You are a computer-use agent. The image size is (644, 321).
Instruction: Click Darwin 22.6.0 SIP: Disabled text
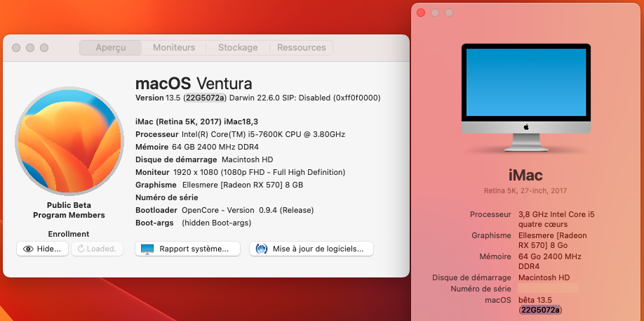[304, 98]
